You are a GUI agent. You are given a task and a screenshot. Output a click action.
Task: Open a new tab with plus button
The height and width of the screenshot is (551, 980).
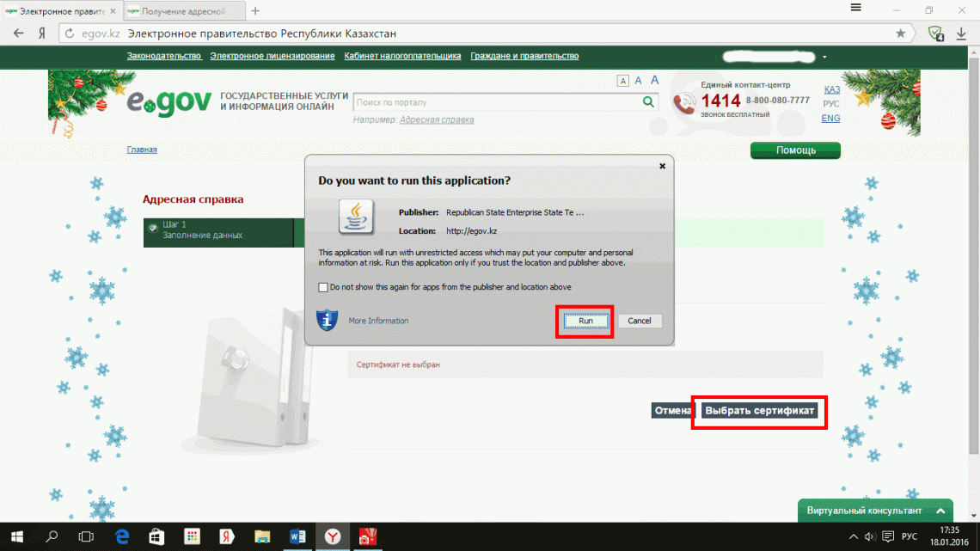pos(255,11)
